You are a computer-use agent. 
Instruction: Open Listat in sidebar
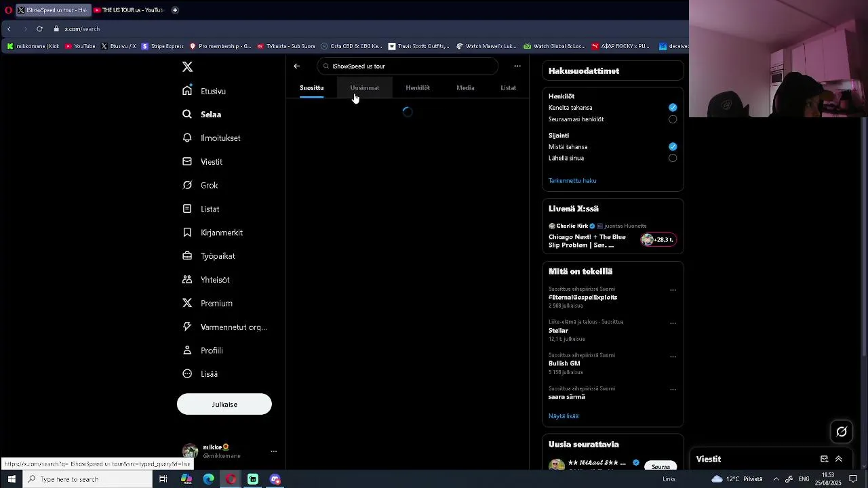(201, 209)
